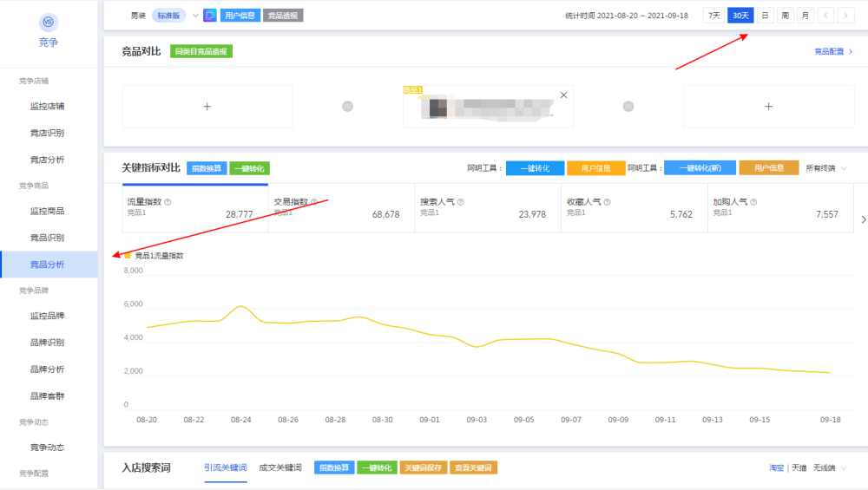Select the 搜索人气 metric card

pyautogui.click(x=488, y=208)
